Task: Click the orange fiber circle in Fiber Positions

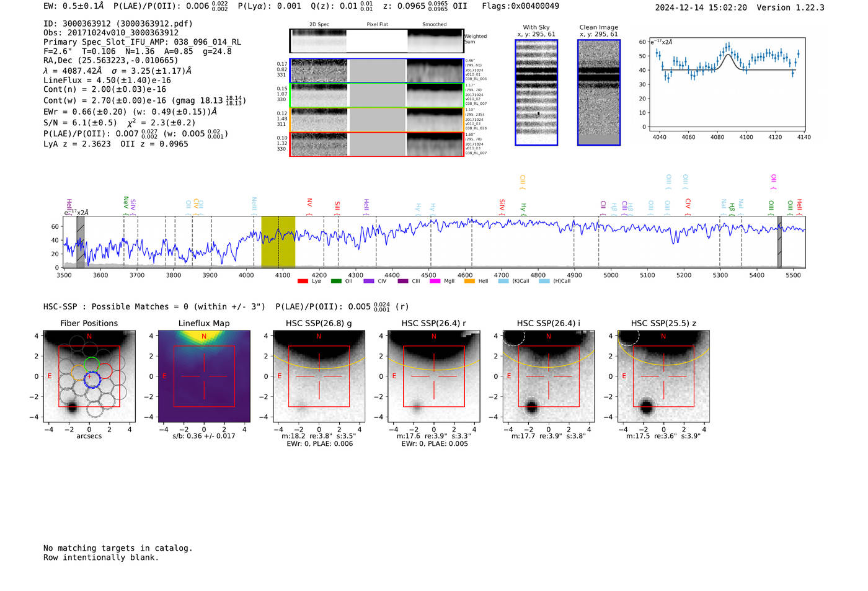Action: click(79, 372)
